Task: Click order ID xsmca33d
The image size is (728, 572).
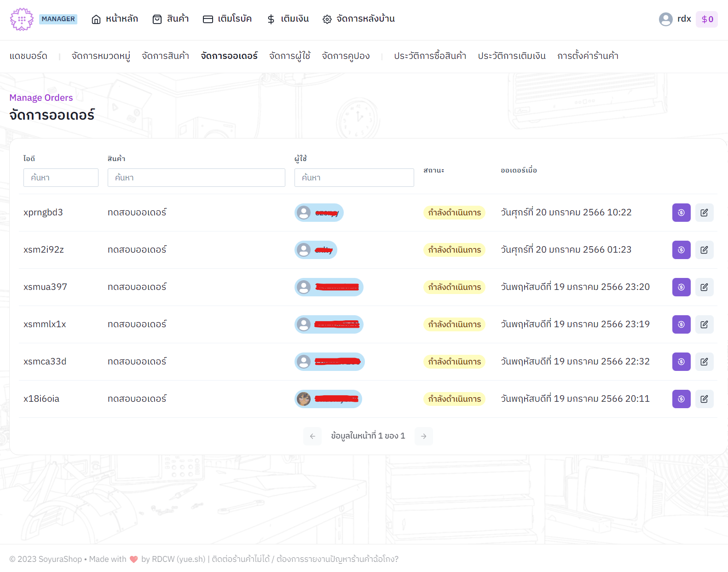Action: [45, 362]
